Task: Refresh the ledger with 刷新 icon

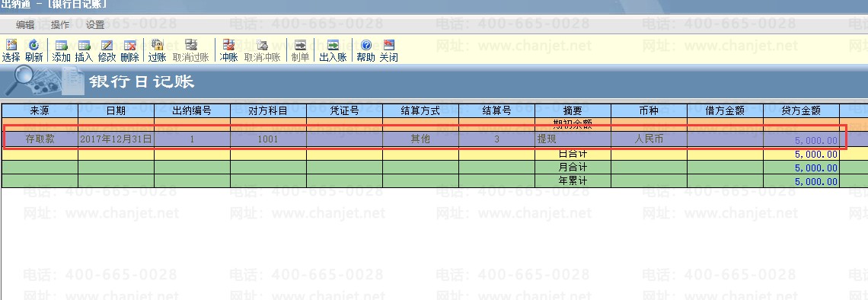Action: coord(34,50)
